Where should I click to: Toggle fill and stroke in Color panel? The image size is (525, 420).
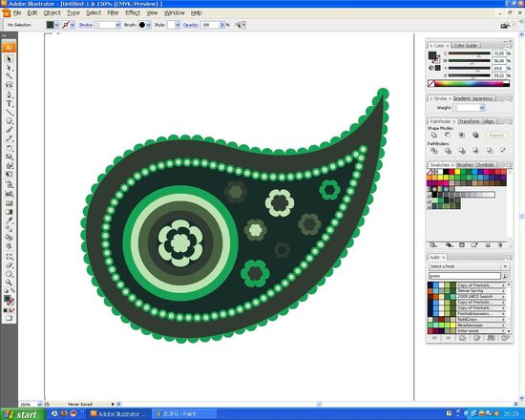coord(433,57)
